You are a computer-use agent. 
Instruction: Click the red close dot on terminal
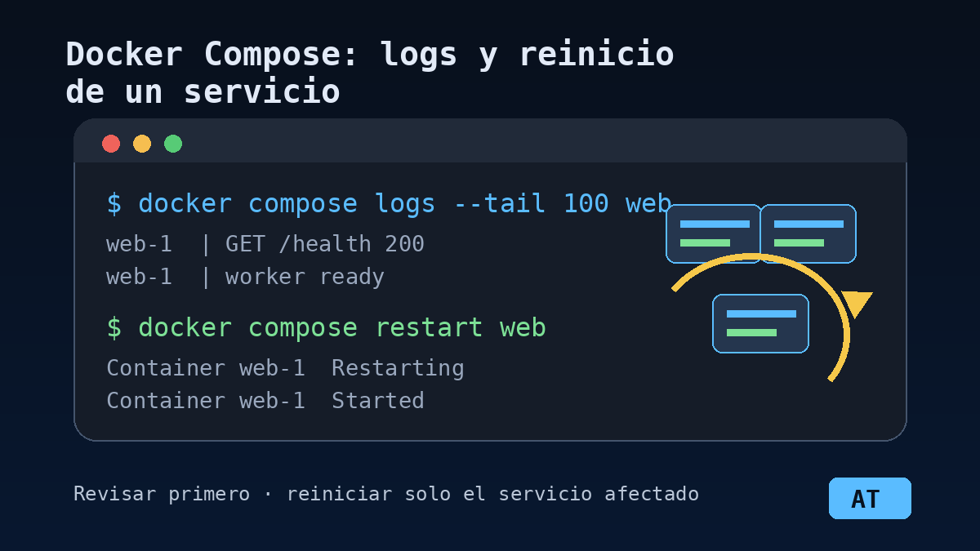tap(111, 144)
